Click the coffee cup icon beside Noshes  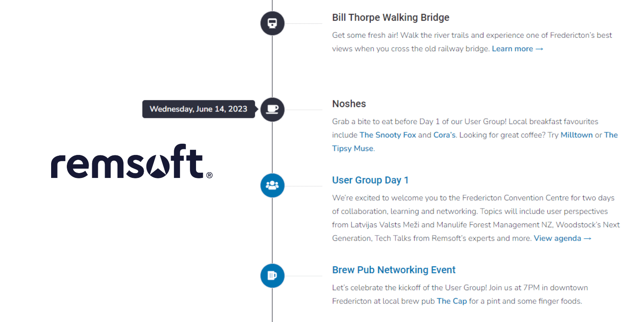point(272,109)
